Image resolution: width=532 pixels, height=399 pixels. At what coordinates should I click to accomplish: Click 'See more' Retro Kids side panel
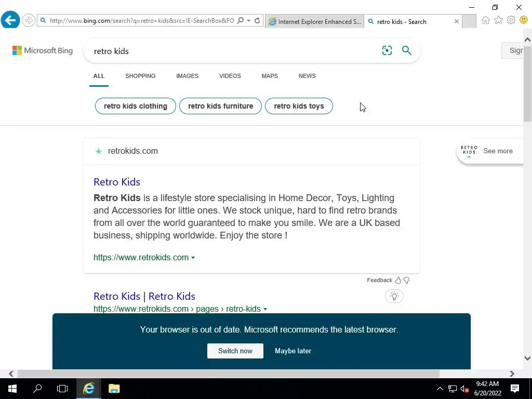[498, 151]
